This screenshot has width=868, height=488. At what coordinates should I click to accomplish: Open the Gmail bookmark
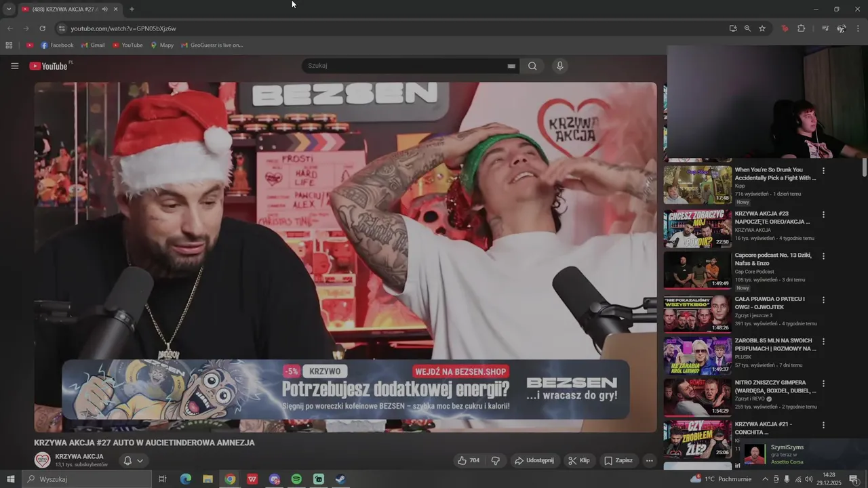click(x=93, y=45)
